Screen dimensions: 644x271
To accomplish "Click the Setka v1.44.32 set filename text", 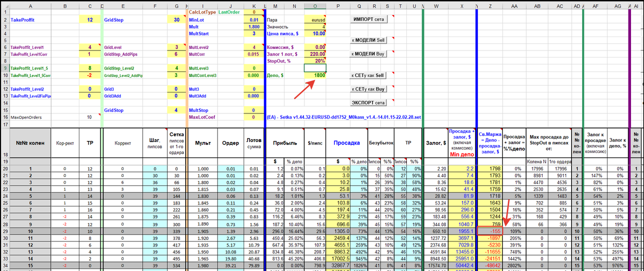I will click(x=344, y=117).
